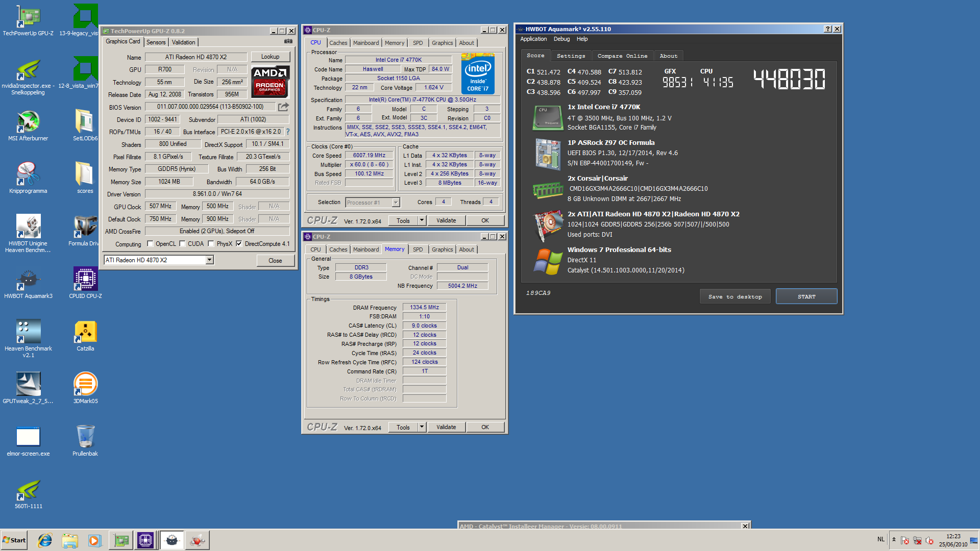Open the Prullenbak recycle bin
Image resolution: width=980 pixels, height=551 pixels.
coord(85,441)
